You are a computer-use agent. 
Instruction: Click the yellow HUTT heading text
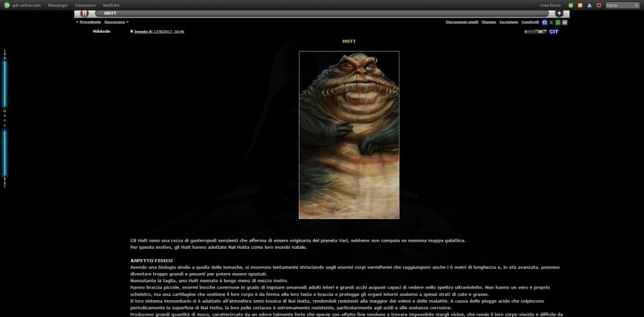coord(349,41)
